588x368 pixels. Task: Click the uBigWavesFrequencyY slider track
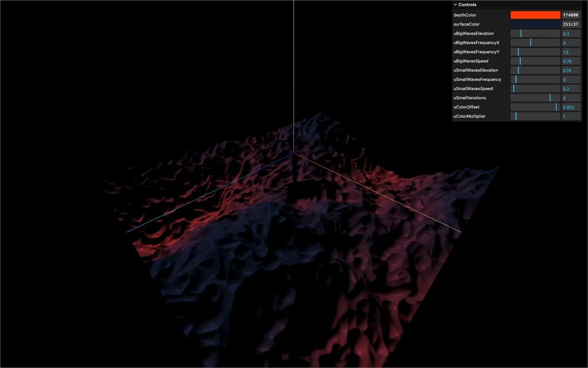tap(535, 52)
